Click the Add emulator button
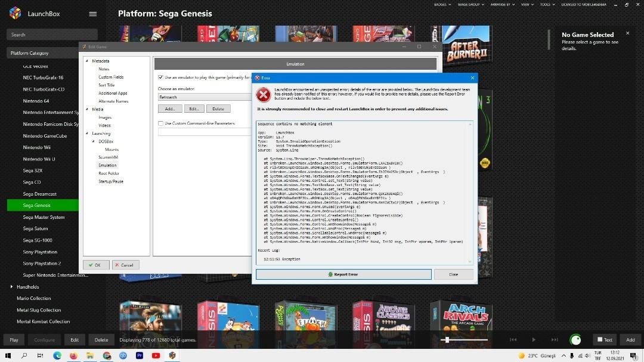 click(170, 109)
